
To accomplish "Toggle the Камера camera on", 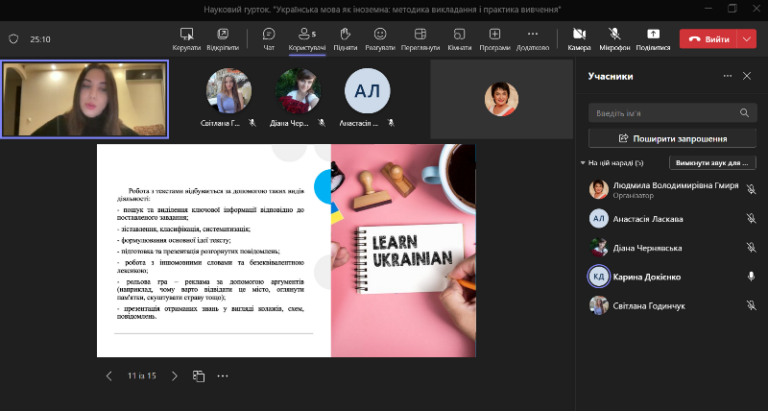I will (x=579, y=38).
